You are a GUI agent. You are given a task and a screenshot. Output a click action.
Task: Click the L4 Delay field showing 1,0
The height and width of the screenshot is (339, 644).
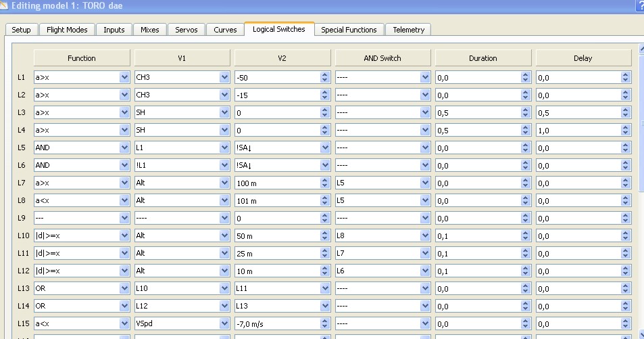click(x=578, y=130)
